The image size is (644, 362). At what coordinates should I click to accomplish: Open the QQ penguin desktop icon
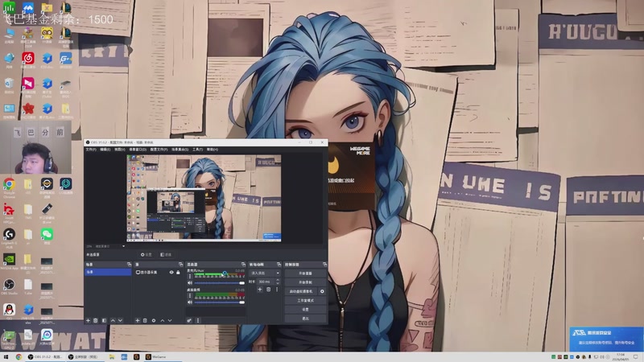[9, 311]
